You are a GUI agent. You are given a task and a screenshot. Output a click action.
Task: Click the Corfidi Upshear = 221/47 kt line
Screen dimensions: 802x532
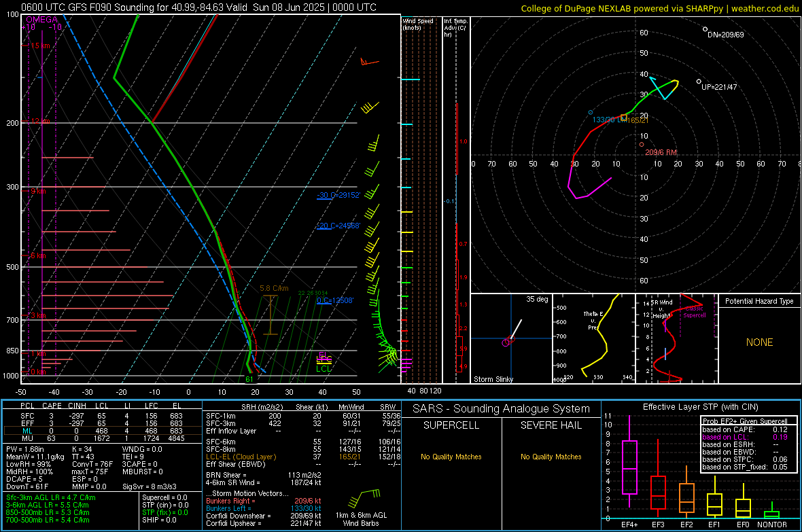point(264,523)
